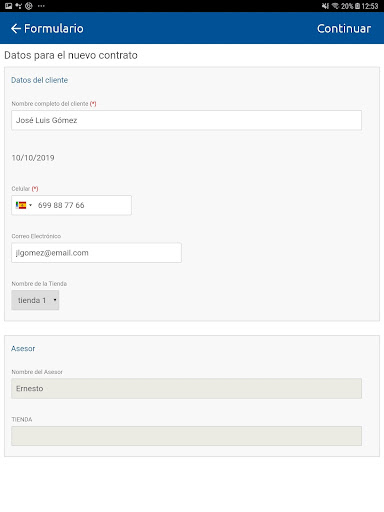Image resolution: width=384 pixels, height=512 pixels.
Task: Tap the Datos del cliente section heading
Action: 39,80
